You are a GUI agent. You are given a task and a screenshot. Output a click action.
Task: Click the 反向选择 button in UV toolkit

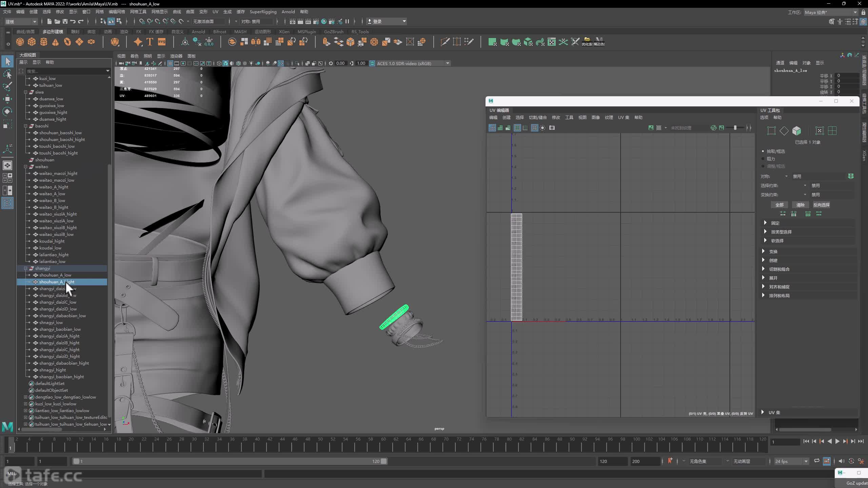(821, 205)
